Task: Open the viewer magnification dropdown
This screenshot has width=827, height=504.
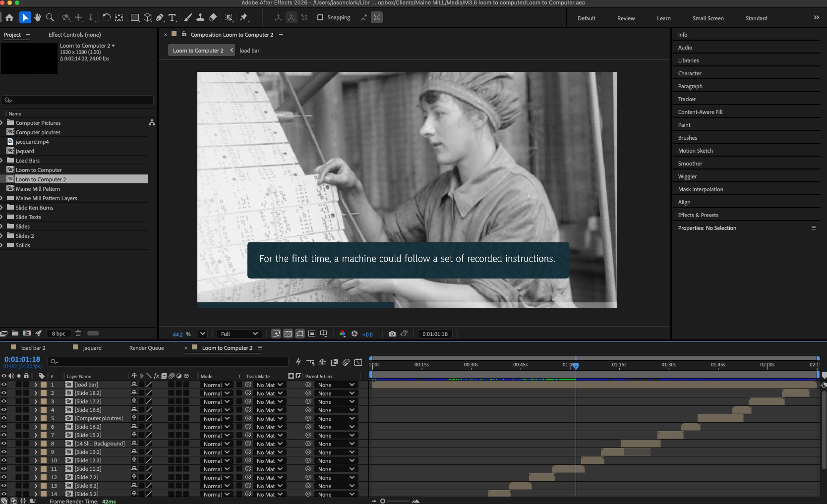Action: tap(202, 334)
